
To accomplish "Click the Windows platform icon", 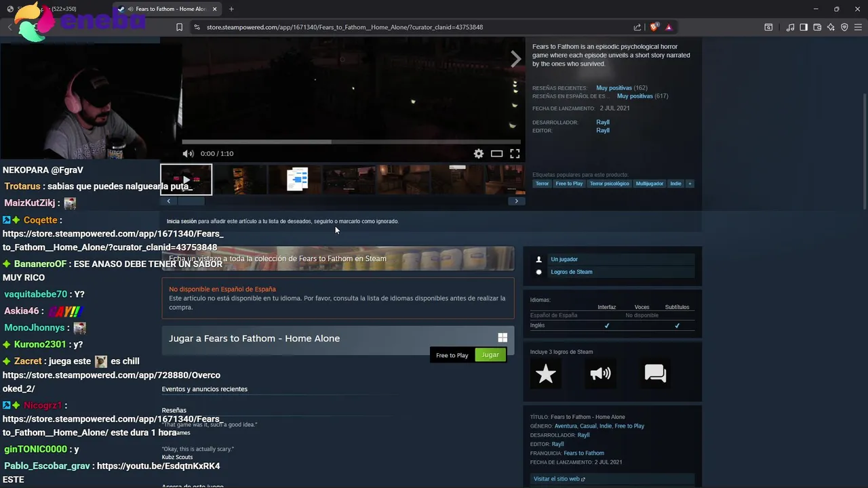I will (502, 338).
